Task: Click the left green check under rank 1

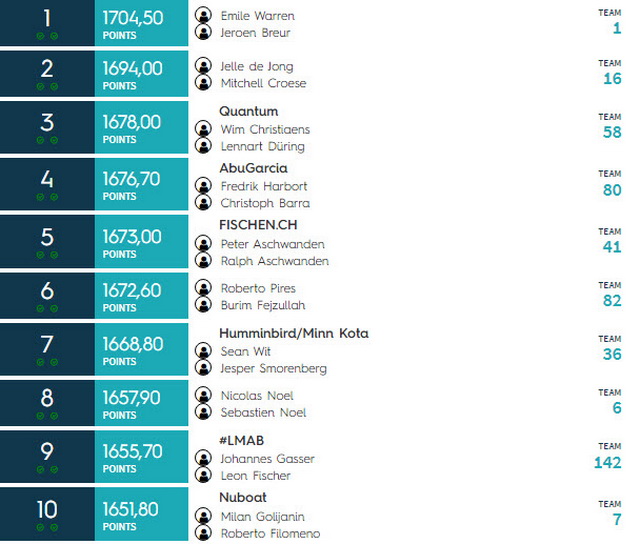Action: pos(40,36)
